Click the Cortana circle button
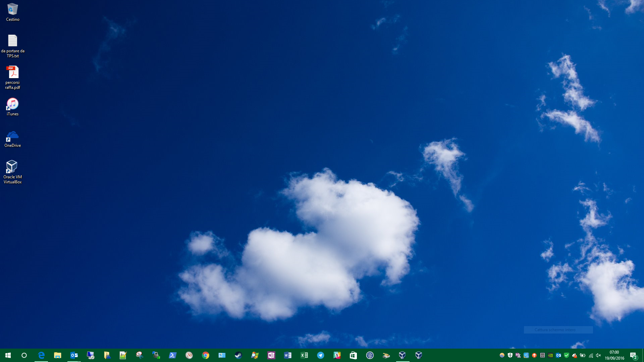 click(24, 355)
